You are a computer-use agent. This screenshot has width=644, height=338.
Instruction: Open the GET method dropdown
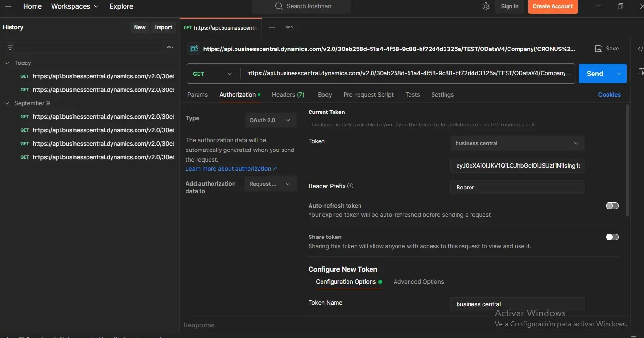[x=213, y=74]
